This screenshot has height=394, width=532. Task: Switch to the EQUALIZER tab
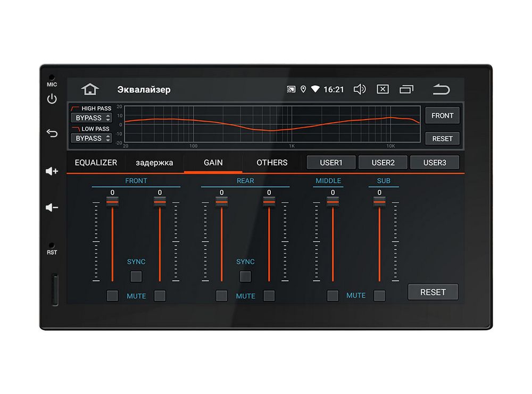pyautogui.click(x=96, y=163)
